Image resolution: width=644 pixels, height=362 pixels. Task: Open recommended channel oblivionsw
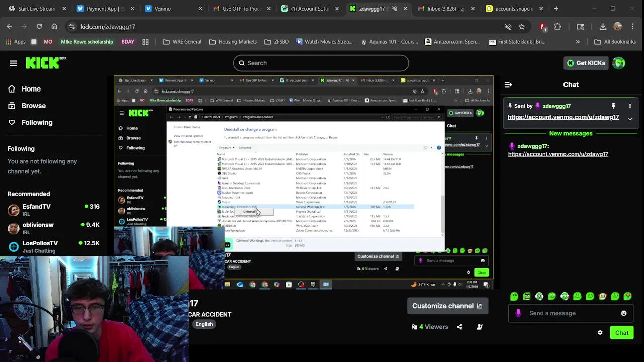tap(53, 228)
